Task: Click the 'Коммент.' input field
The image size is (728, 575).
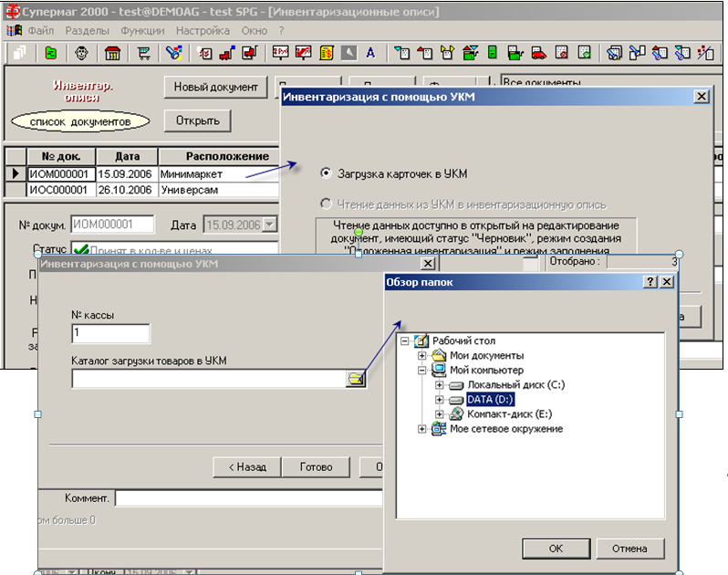Action: pyautogui.click(x=248, y=498)
